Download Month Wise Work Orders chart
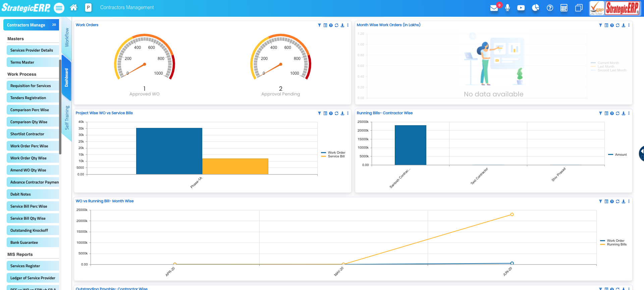644x290 pixels. click(623, 25)
